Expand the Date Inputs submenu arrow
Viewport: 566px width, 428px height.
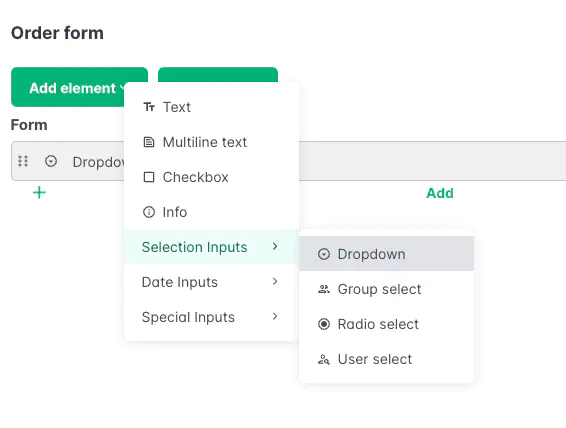click(x=275, y=281)
